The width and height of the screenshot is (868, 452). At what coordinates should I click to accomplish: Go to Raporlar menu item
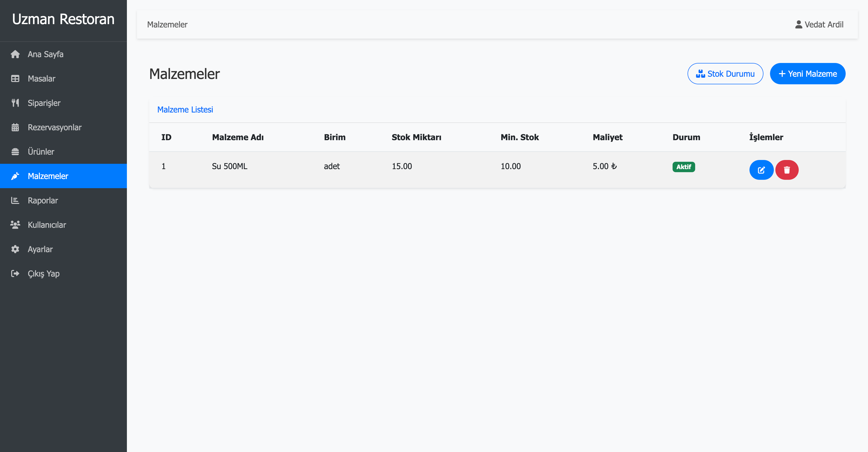[x=43, y=201]
